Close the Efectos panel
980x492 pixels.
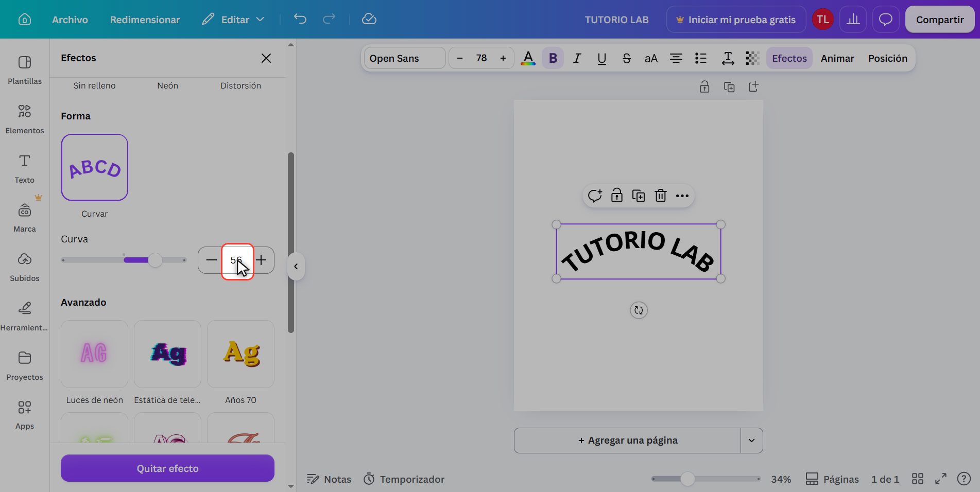point(266,58)
